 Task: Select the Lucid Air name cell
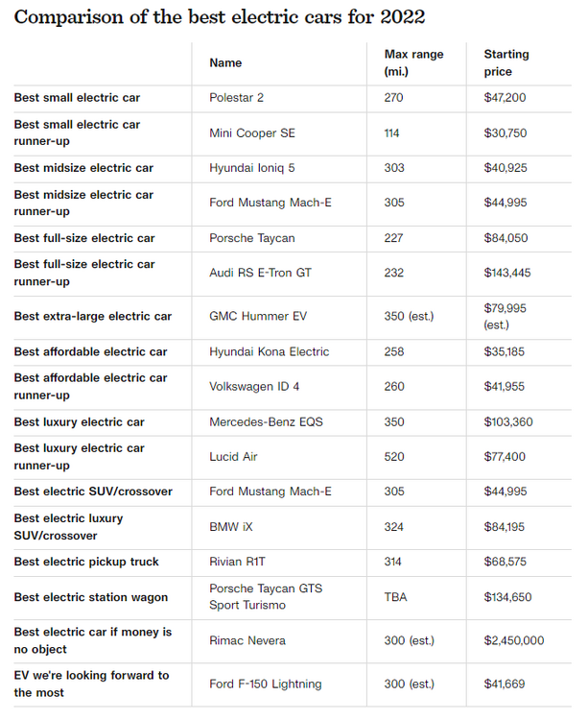click(233, 457)
